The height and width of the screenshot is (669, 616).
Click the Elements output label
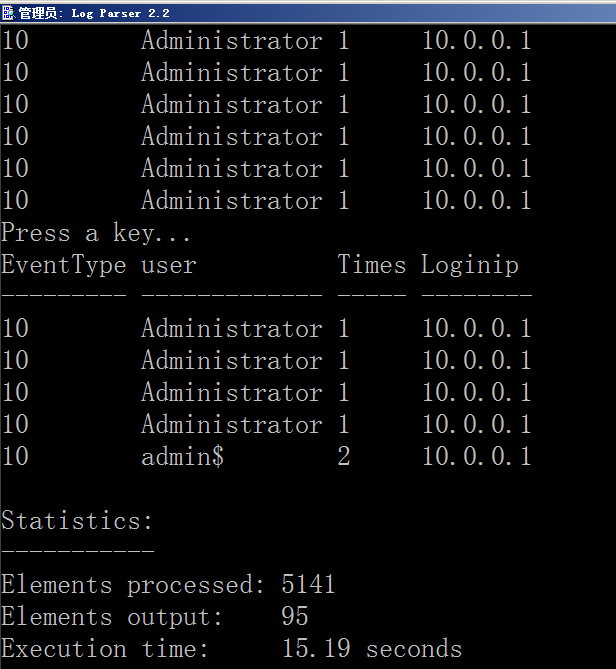(x=112, y=617)
